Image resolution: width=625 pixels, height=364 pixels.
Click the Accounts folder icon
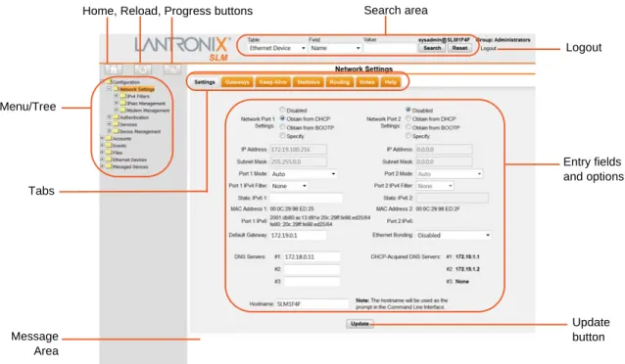coord(109,139)
